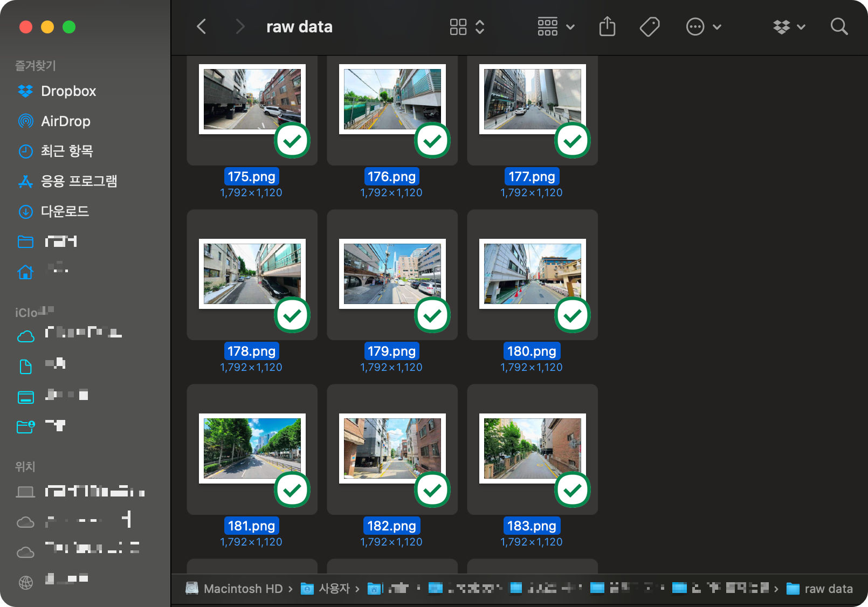
Task: Switch to icon grid view
Action: pos(458,27)
